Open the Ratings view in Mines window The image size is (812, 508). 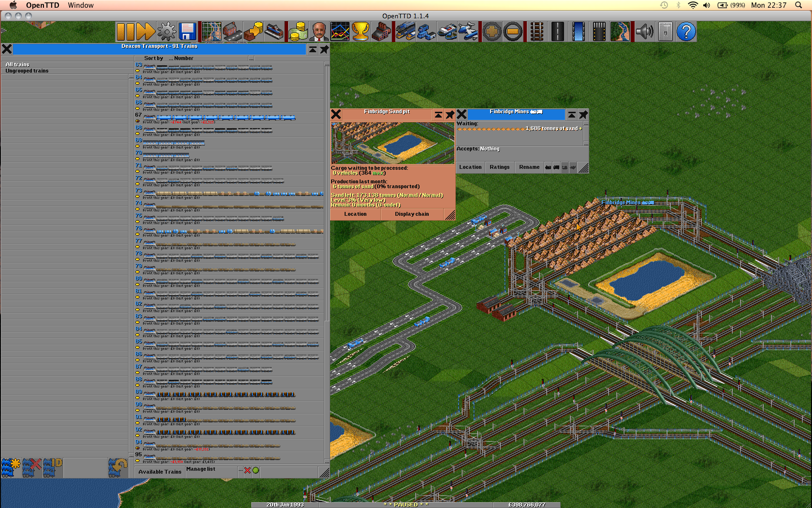pyautogui.click(x=499, y=167)
